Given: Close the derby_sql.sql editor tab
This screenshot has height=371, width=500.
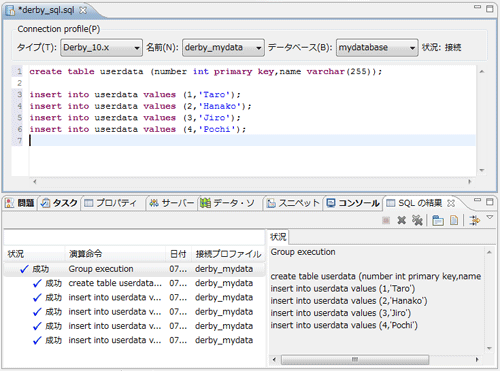Looking at the screenshot, I should point(83,10).
